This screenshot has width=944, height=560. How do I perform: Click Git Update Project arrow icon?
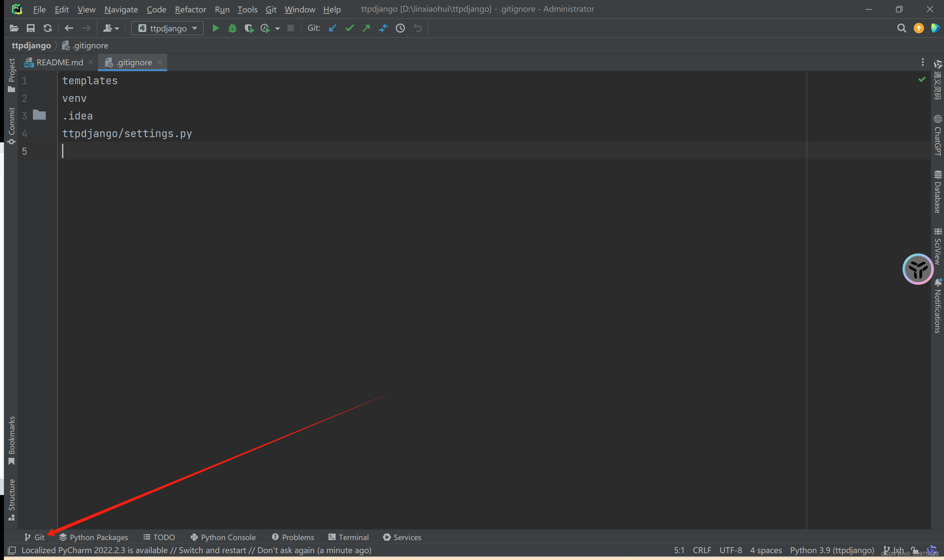coord(332,28)
